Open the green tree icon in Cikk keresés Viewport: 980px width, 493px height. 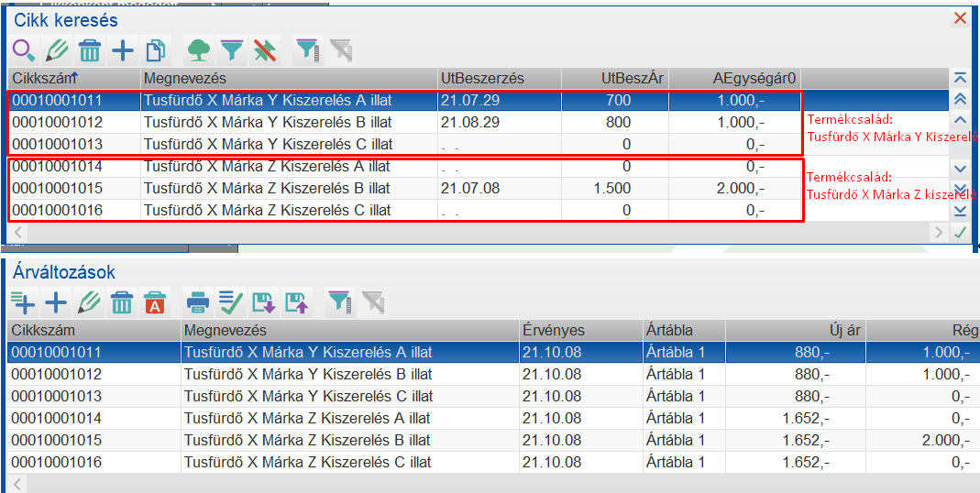(x=199, y=50)
